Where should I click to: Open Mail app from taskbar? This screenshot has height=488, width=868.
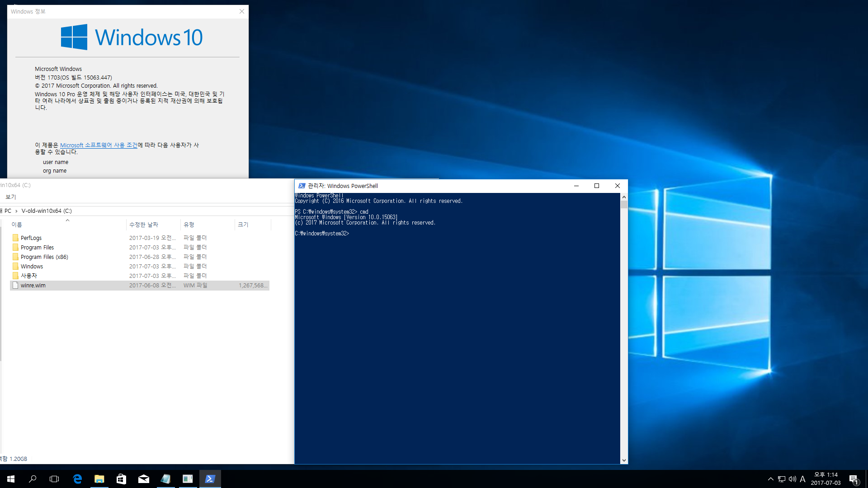point(143,479)
